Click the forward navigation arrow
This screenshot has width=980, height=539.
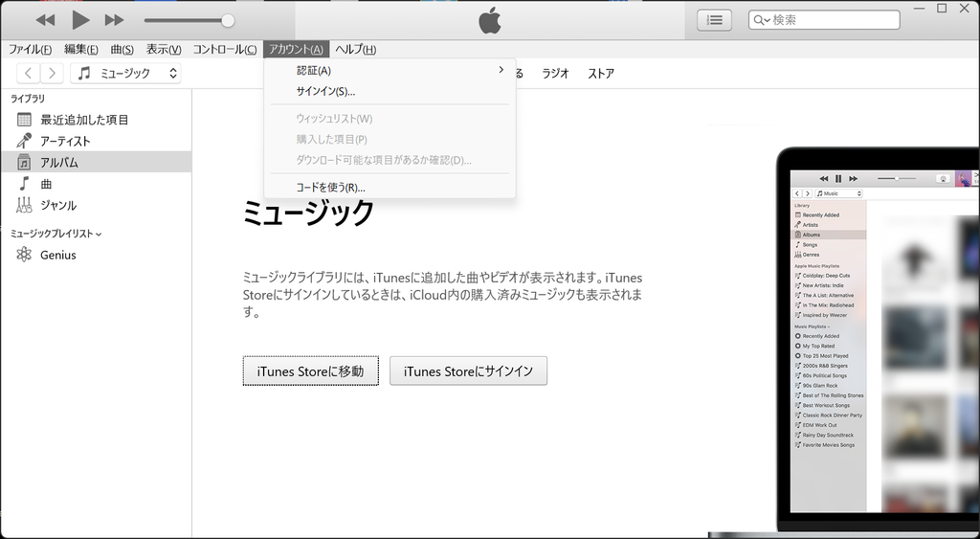pos(52,73)
